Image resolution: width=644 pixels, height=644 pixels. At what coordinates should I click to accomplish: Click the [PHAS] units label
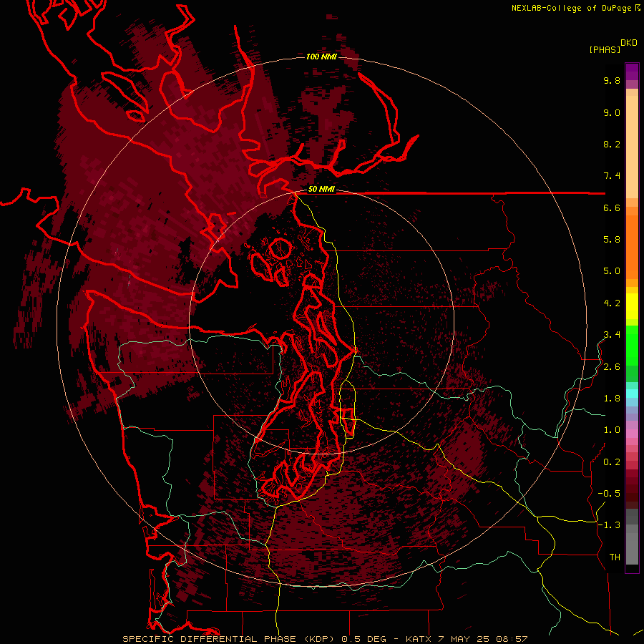coord(605,49)
